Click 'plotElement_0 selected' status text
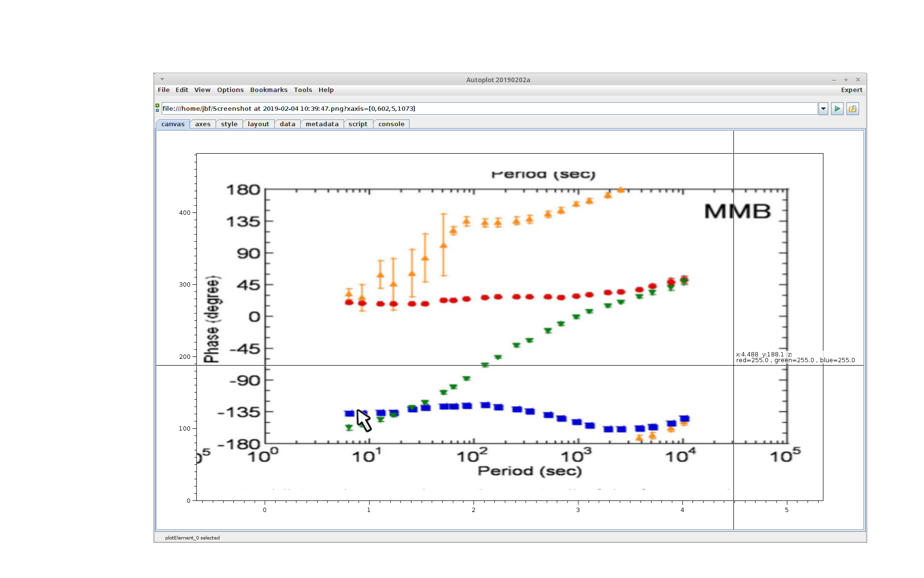 click(x=192, y=538)
